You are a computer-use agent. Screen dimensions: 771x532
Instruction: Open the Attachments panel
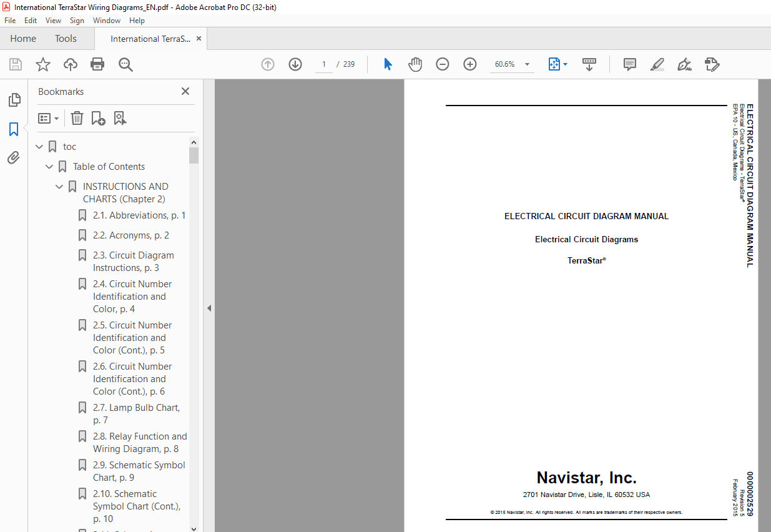[x=14, y=157]
